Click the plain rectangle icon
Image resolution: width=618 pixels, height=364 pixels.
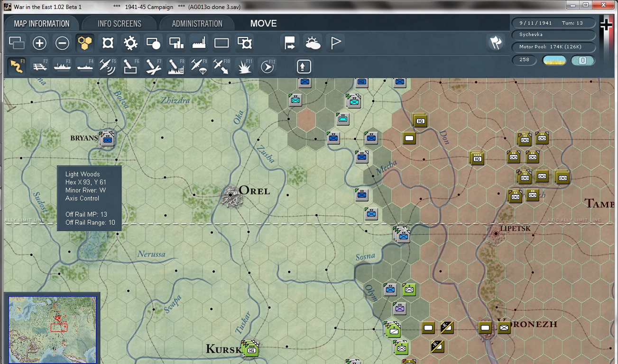[x=221, y=44]
